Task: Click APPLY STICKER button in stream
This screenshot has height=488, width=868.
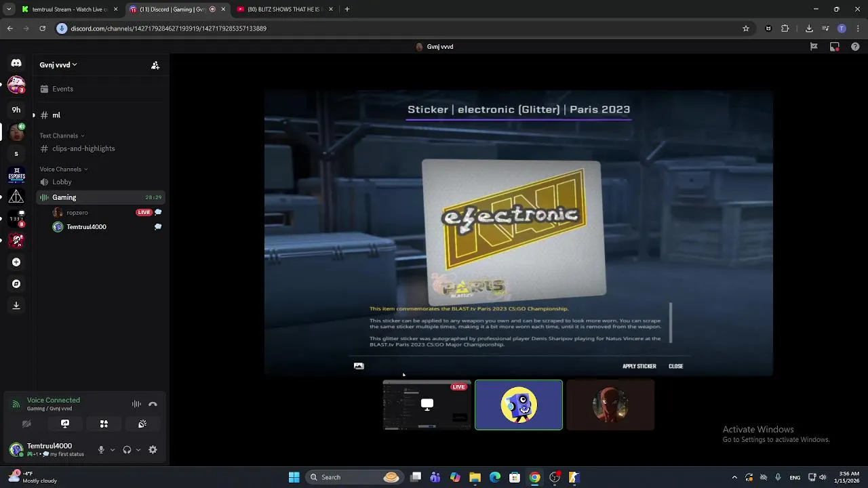Action: click(x=639, y=367)
